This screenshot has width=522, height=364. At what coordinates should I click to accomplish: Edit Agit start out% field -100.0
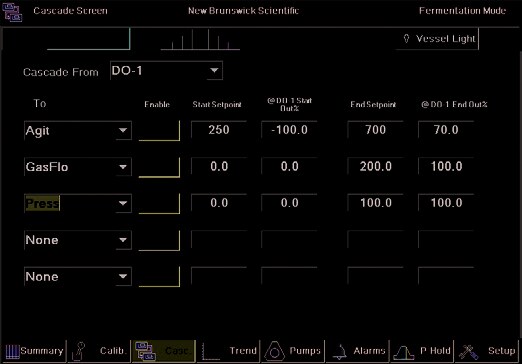point(289,130)
